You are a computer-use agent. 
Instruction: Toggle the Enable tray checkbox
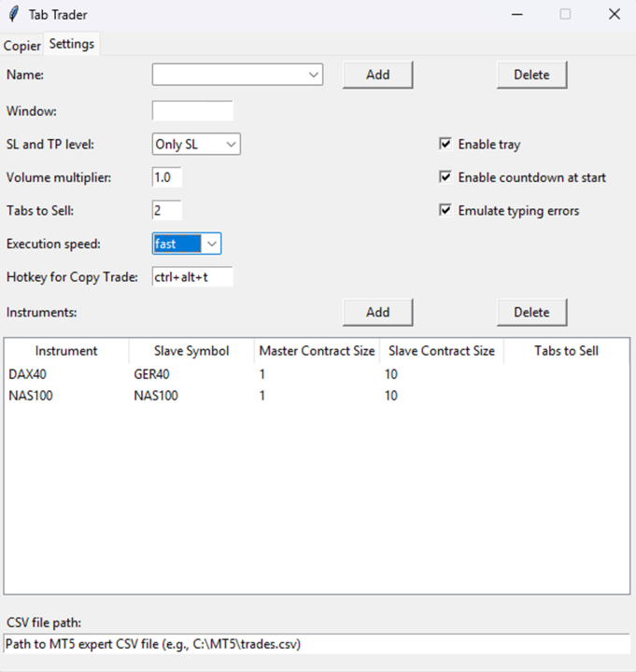coord(445,144)
